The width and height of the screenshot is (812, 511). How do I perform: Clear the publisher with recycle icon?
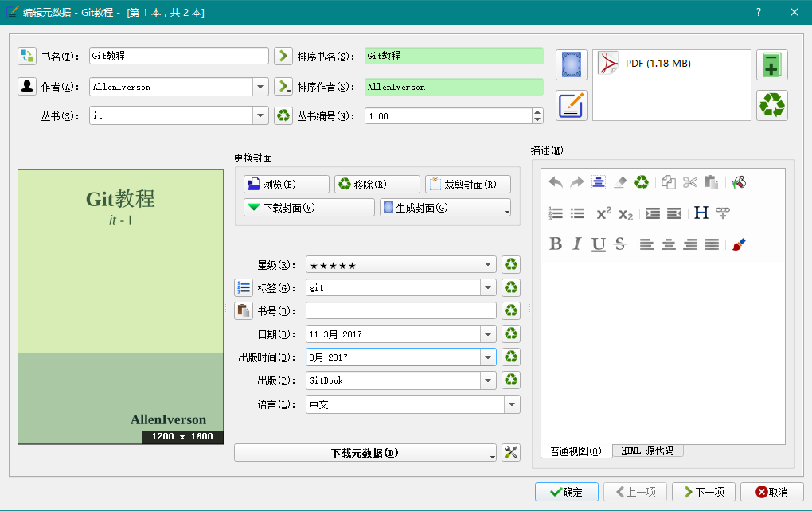(510, 380)
